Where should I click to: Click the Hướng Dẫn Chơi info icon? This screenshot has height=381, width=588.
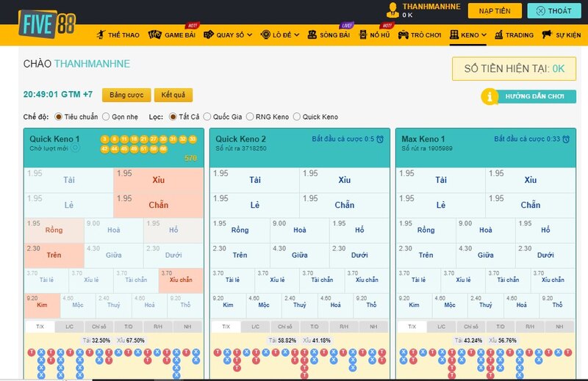tap(489, 97)
